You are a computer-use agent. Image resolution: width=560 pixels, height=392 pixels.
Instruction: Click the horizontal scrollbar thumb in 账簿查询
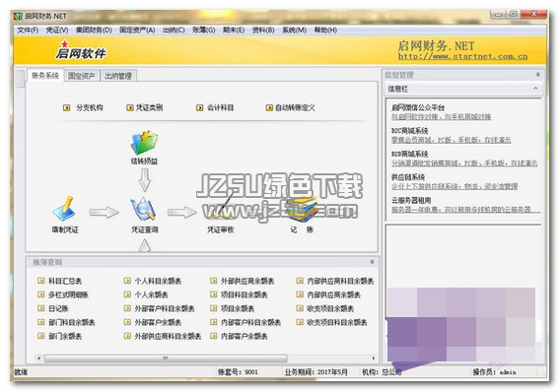(x=166, y=358)
